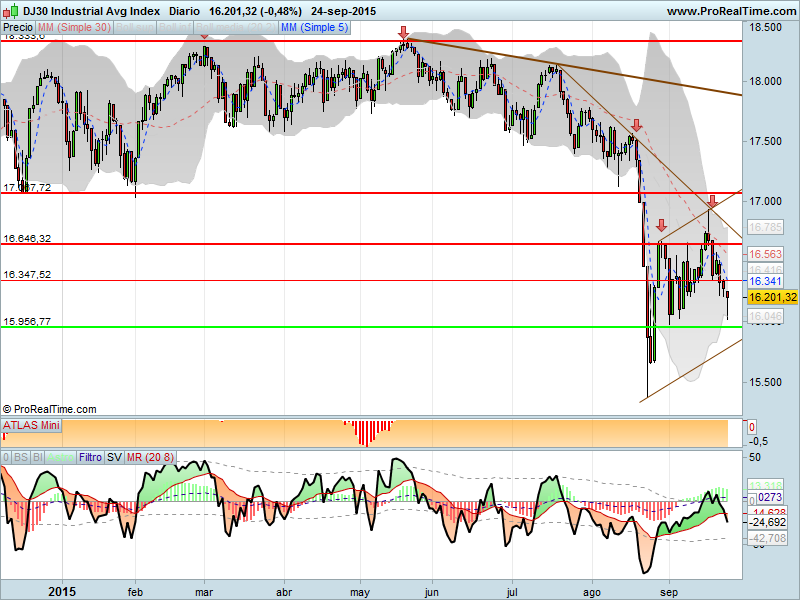Click the may month label on time axis
The height and width of the screenshot is (600, 800).
(x=360, y=592)
